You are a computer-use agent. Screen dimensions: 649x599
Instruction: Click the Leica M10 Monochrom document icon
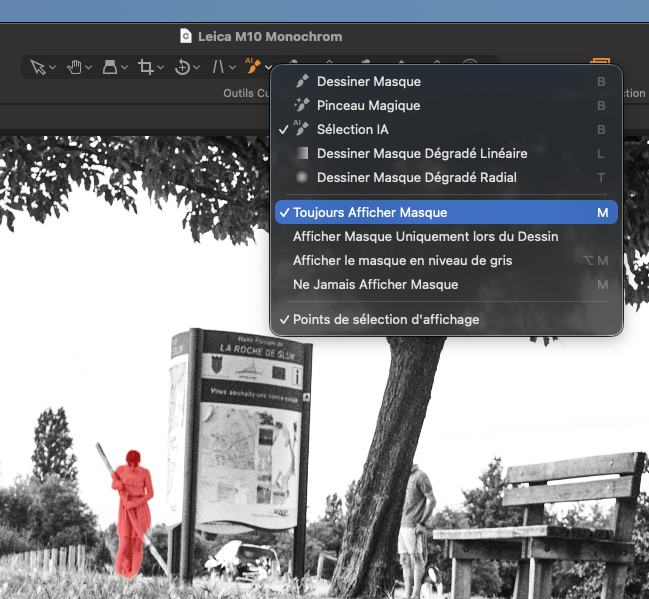185,36
